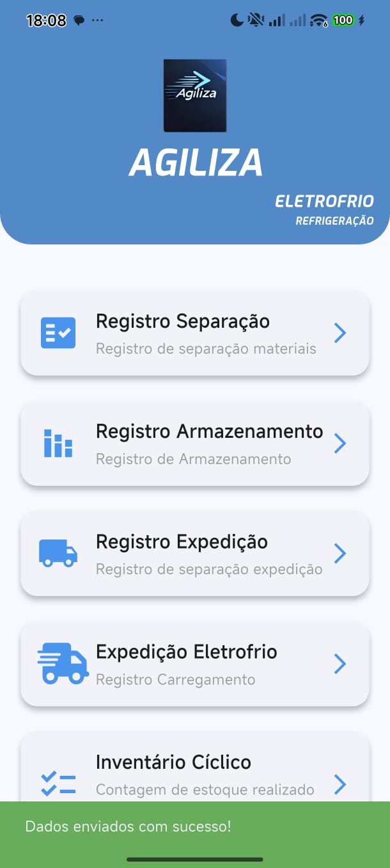Tap the speeding truck icon for Expedição Eletrofrio

click(x=62, y=664)
